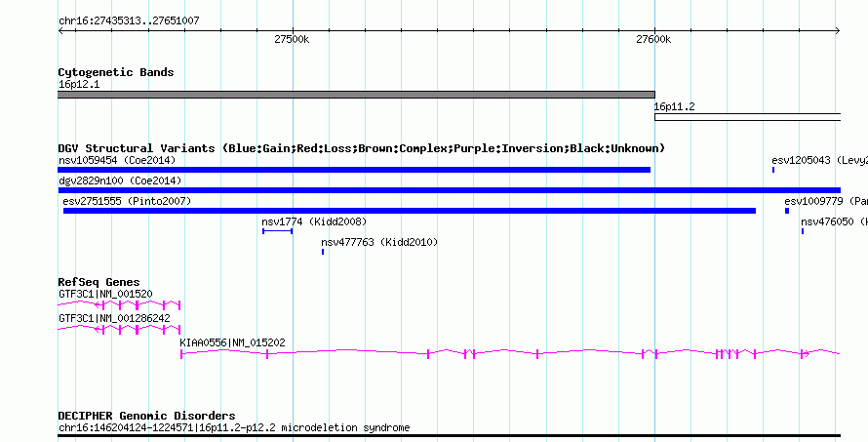Click the 16p11.2-p12.2 microdeletion syndrome black bar

449,436
